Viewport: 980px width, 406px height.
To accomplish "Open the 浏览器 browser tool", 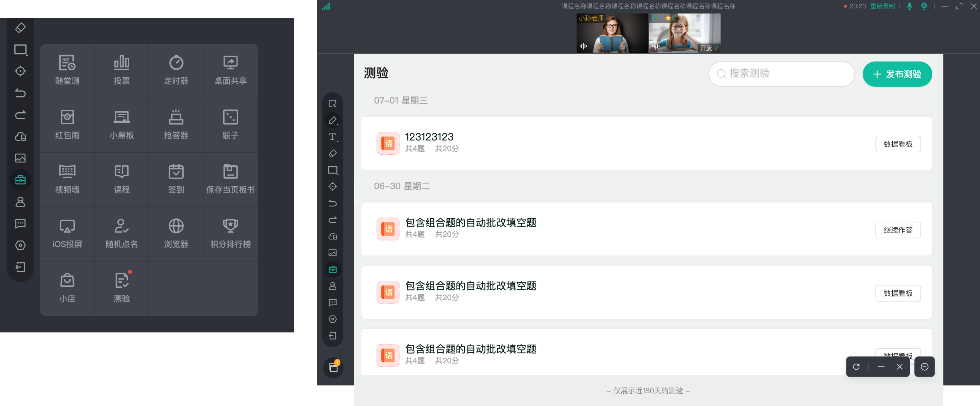I will tap(176, 234).
